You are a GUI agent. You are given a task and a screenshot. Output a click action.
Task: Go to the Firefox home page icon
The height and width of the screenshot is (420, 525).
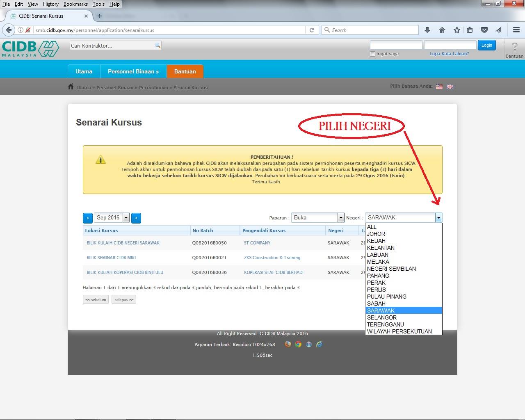point(442,30)
